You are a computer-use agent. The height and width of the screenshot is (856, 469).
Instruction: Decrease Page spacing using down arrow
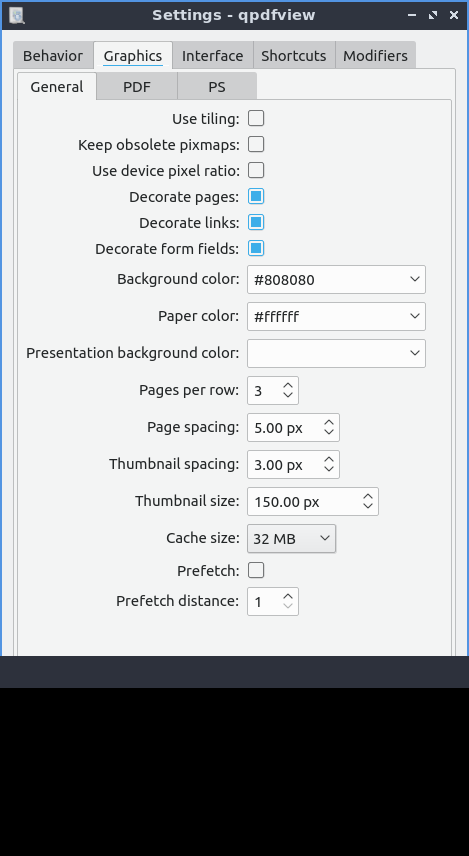pos(329,432)
